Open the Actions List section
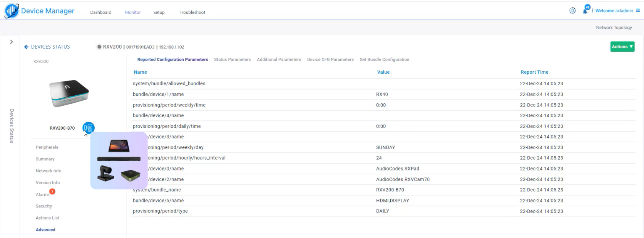 point(47,218)
